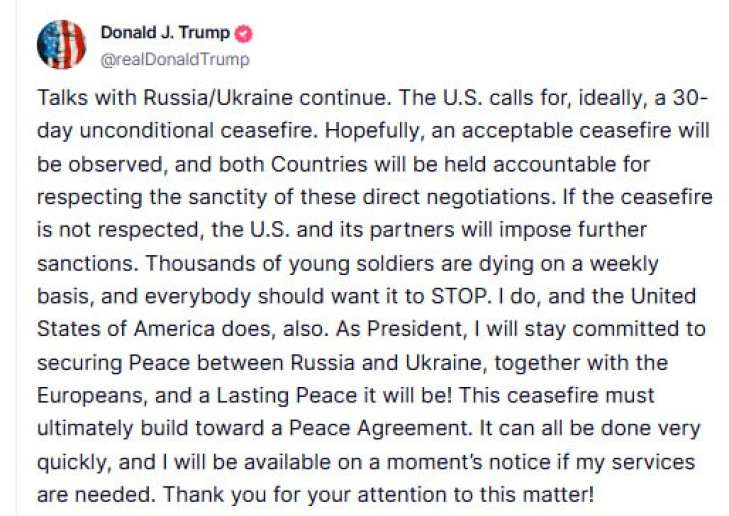Click the @realDonaldTrump handle

[175, 59]
